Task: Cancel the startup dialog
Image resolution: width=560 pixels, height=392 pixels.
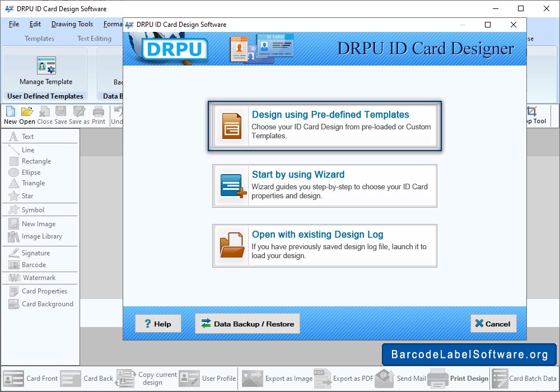Action: point(492,324)
